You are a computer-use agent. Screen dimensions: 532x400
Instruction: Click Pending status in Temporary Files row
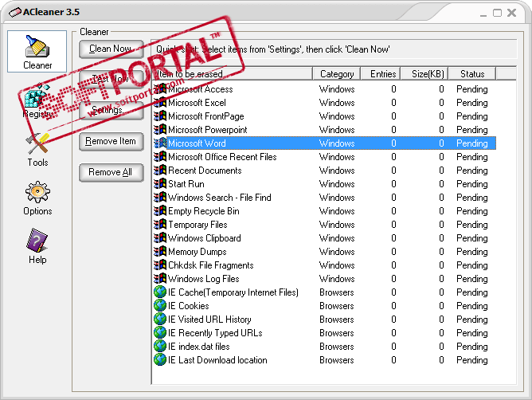472,225
